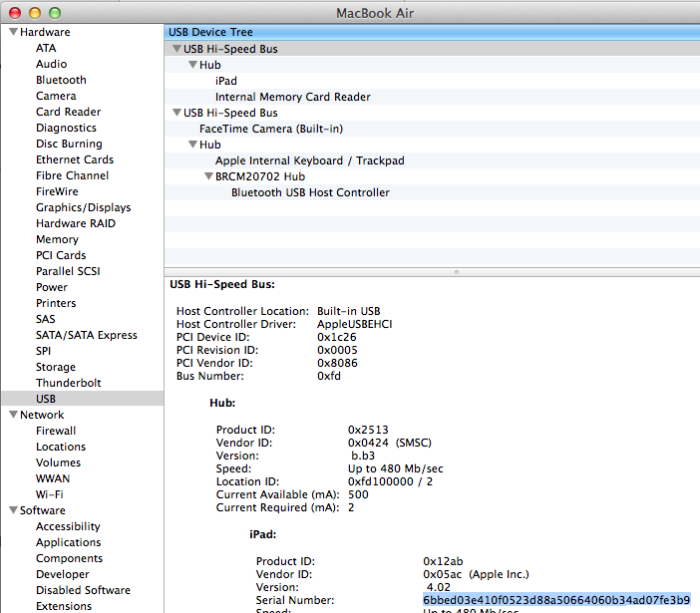Open ATA in the sidebar
This screenshot has width=700, height=613.
[46, 48]
